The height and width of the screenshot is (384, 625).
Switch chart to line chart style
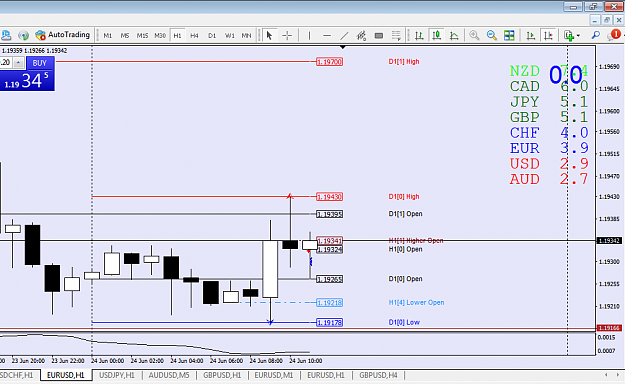454,35
